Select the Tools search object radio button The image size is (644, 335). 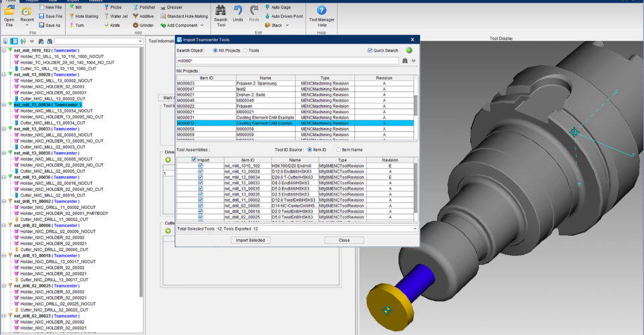(246, 50)
